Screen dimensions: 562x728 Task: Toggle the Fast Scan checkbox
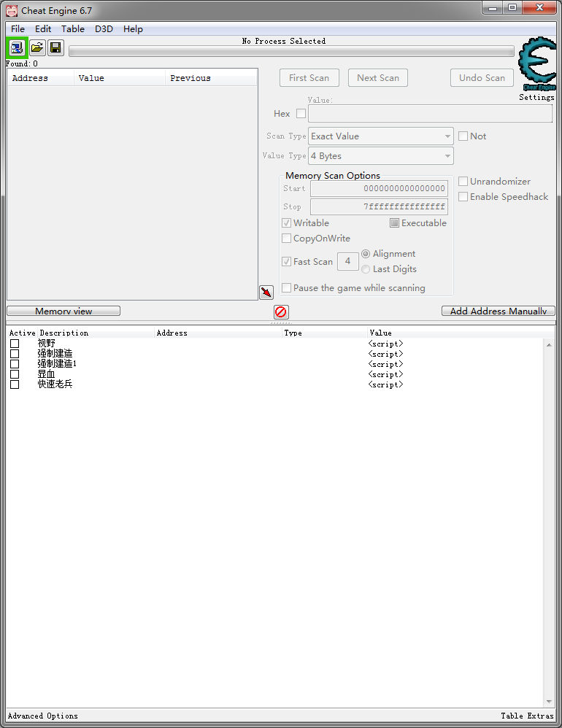click(x=287, y=261)
